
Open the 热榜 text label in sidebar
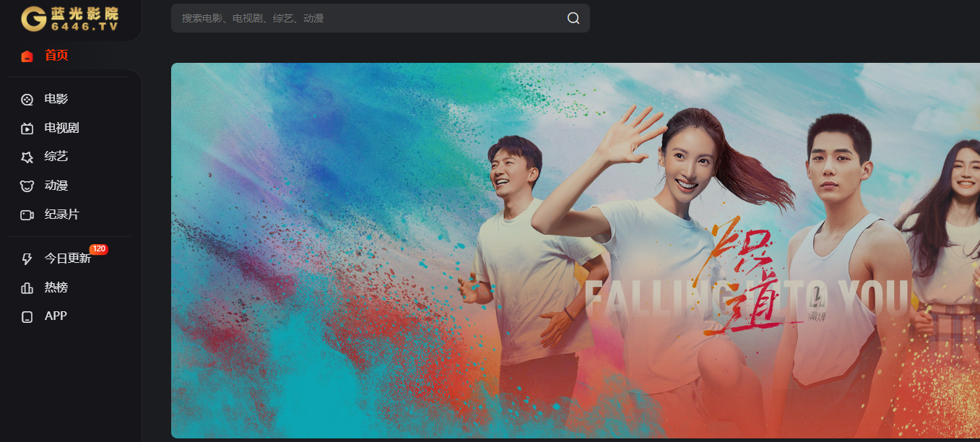[56, 287]
